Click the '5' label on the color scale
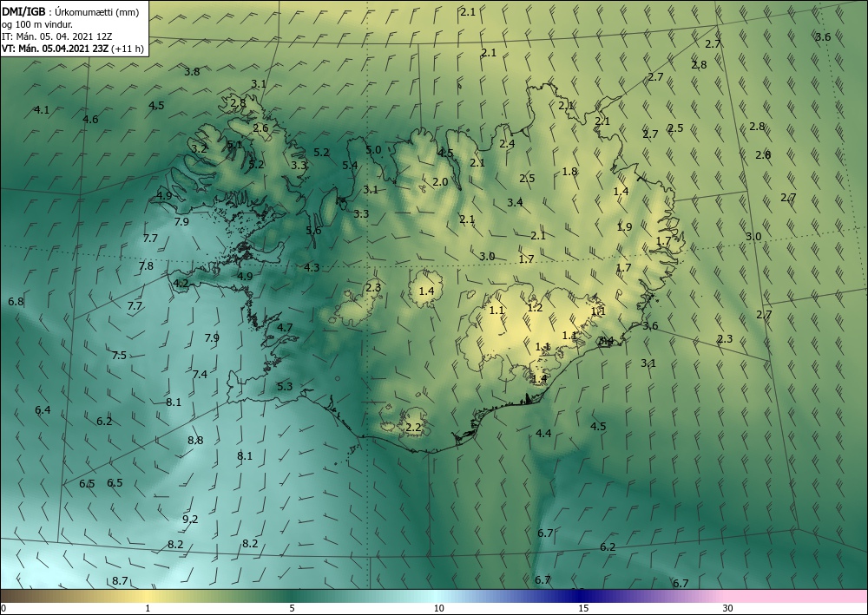 [292, 608]
